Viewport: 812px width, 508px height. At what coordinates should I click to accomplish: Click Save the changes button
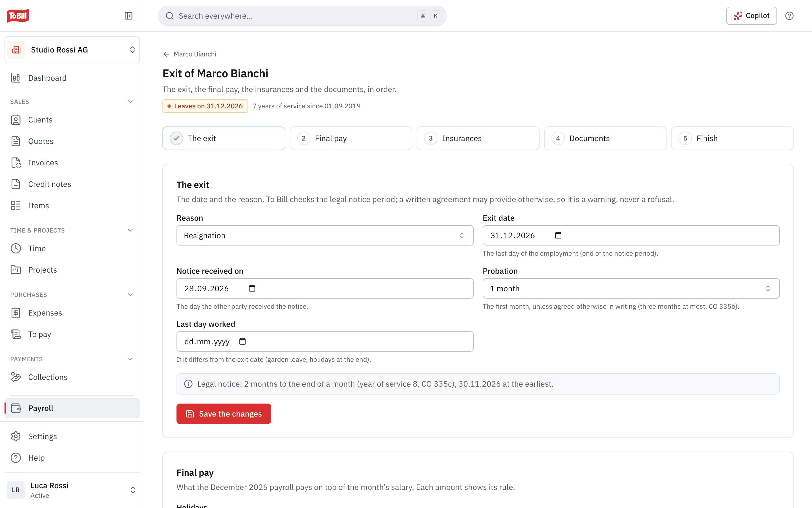click(224, 413)
